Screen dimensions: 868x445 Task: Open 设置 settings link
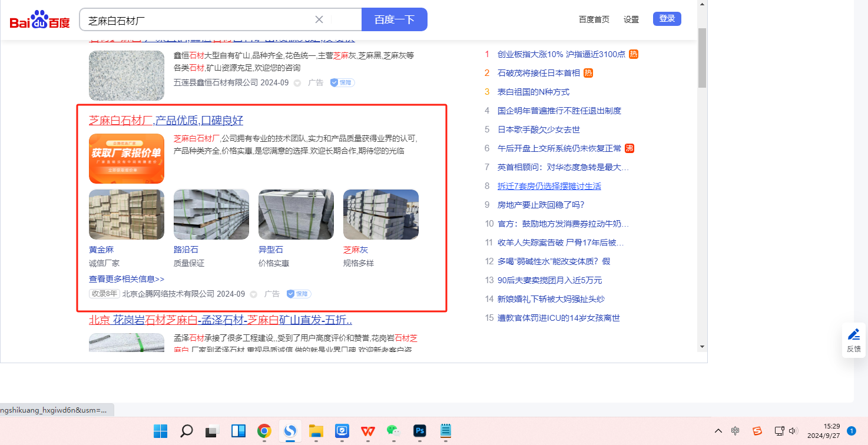tap(631, 19)
